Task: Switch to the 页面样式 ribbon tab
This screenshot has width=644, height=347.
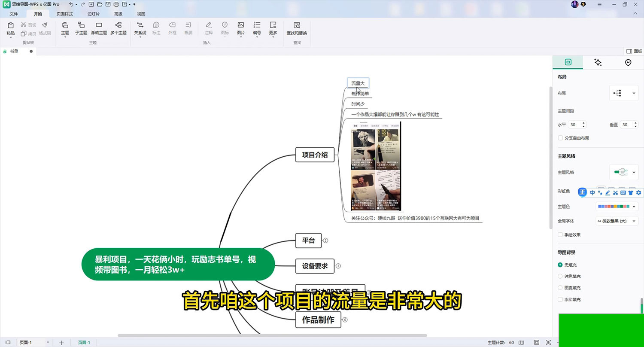Action: click(x=65, y=14)
